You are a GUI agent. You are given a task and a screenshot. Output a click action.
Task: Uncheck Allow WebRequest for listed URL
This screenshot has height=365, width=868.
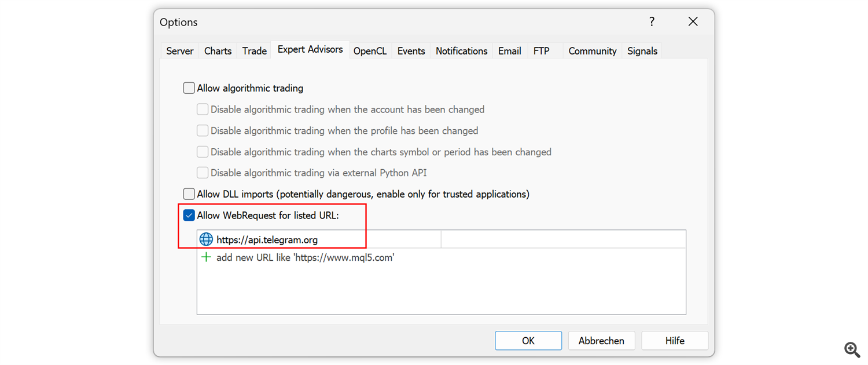(189, 216)
